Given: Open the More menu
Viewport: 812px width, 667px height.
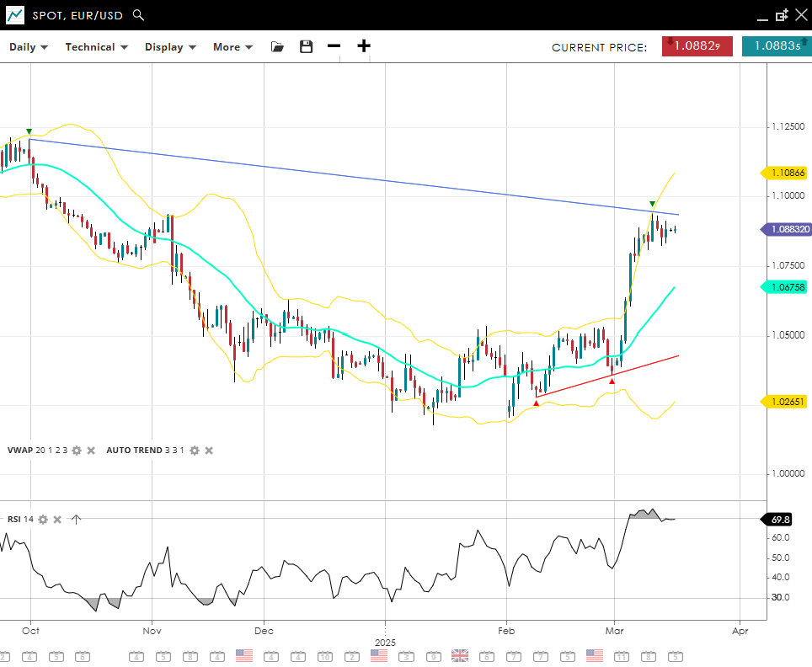Looking at the screenshot, I should 232,47.
